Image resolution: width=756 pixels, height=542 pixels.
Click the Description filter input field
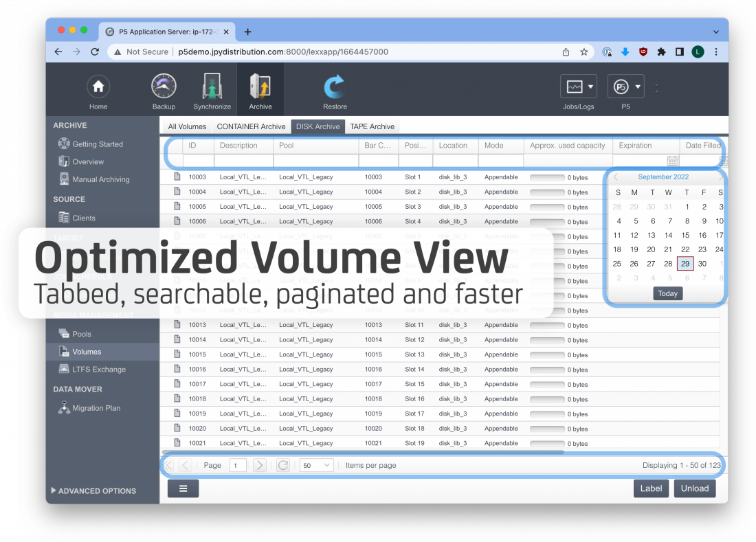pyautogui.click(x=243, y=161)
